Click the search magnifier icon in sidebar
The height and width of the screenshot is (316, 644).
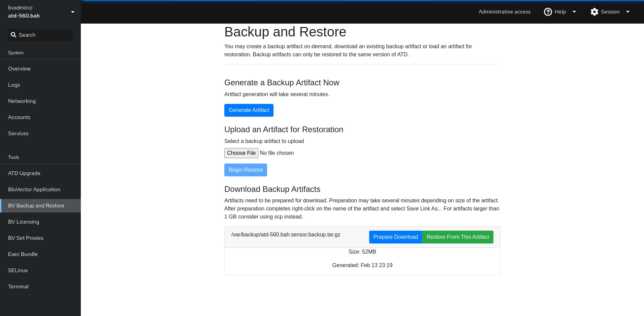click(x=13, y=35)
